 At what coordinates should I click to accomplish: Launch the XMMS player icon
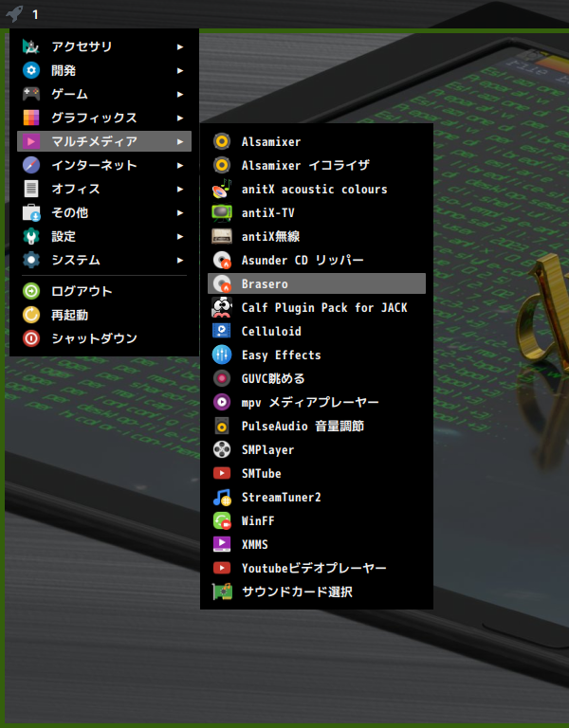(222, 544)
